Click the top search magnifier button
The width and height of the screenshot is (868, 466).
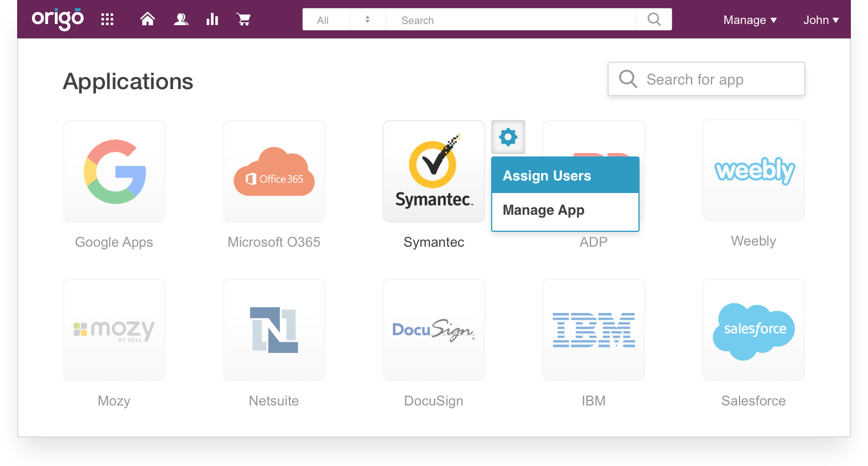654,19
